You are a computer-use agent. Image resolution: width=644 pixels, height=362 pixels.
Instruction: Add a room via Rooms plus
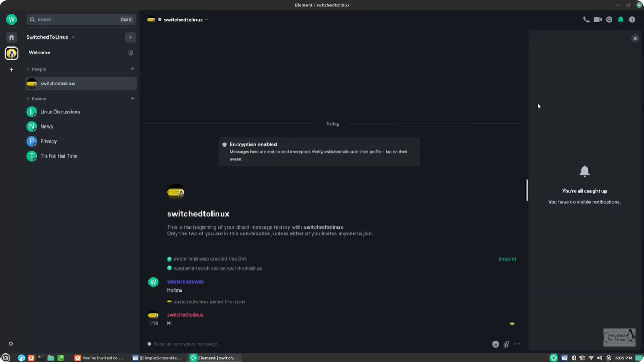click(133, 98)
